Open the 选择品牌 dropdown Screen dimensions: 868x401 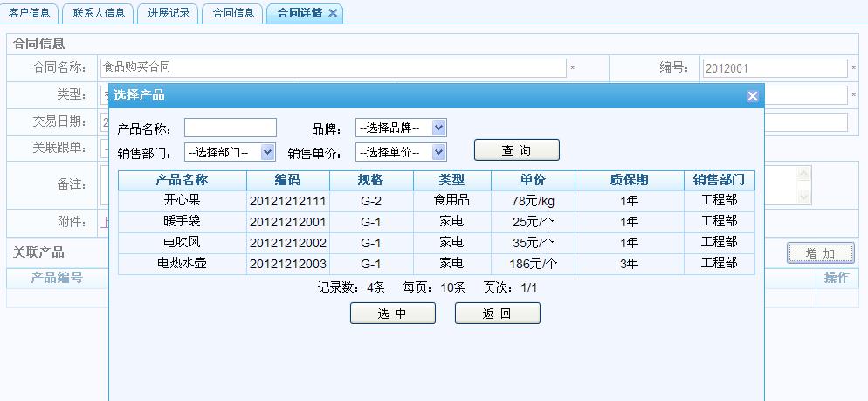tap(402, 128)
